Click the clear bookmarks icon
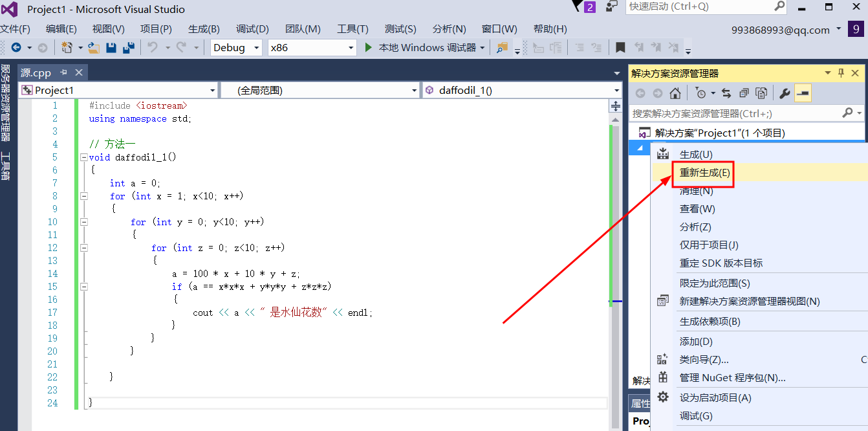 [674, 47]
